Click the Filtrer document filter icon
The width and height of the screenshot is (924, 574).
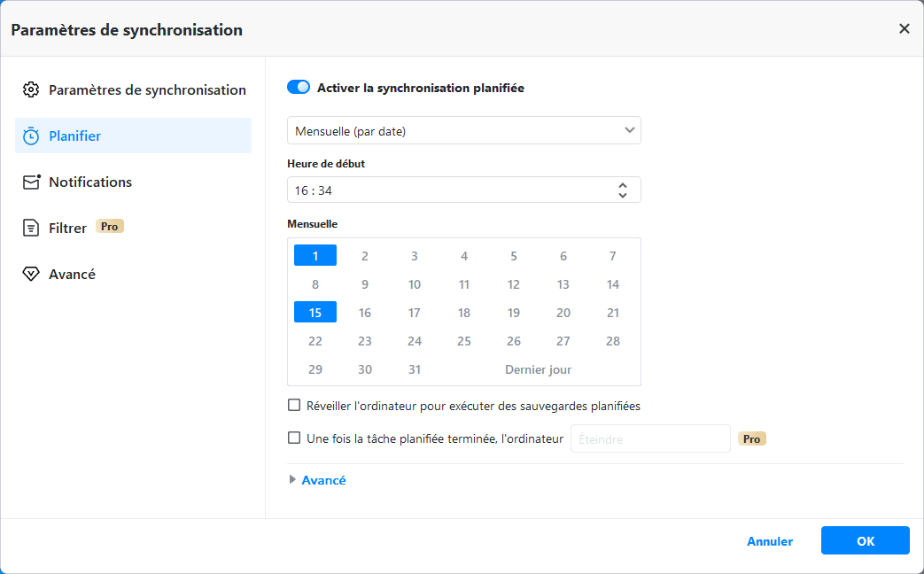click(x=31, y=228)
